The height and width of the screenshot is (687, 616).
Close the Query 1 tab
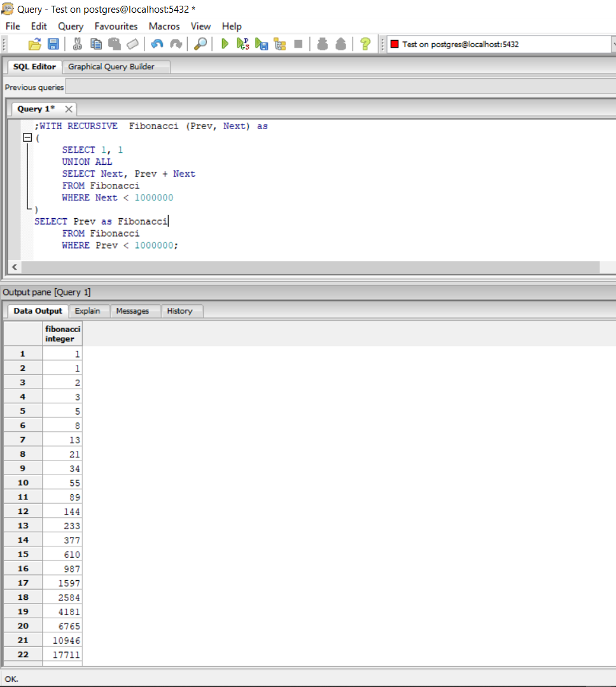click(x=69, y=109)
